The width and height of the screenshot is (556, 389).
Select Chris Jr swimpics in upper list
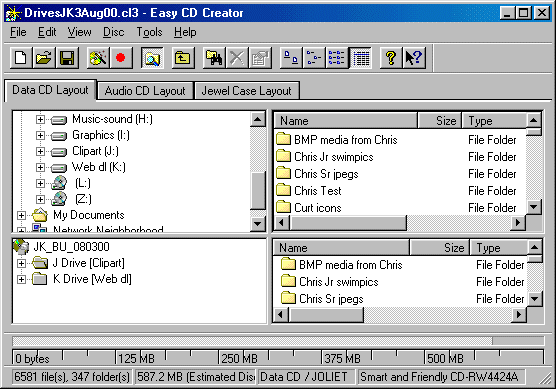pos(334,157)
